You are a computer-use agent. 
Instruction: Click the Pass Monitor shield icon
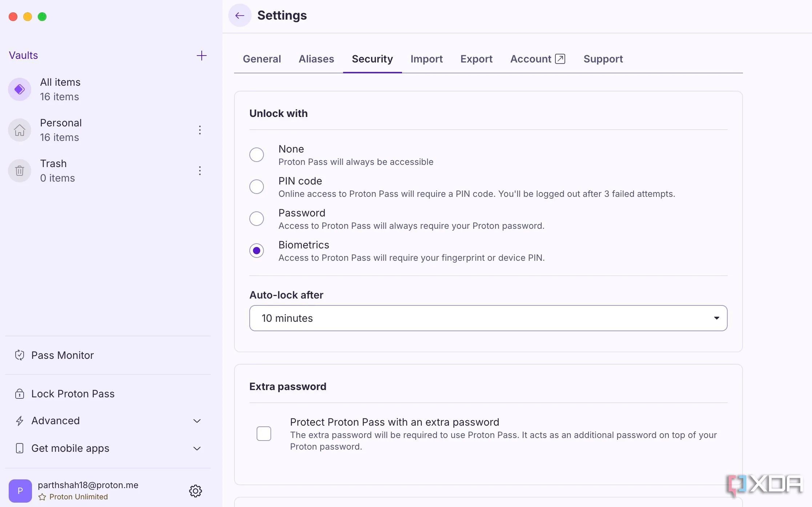click(x=20, y=355)
